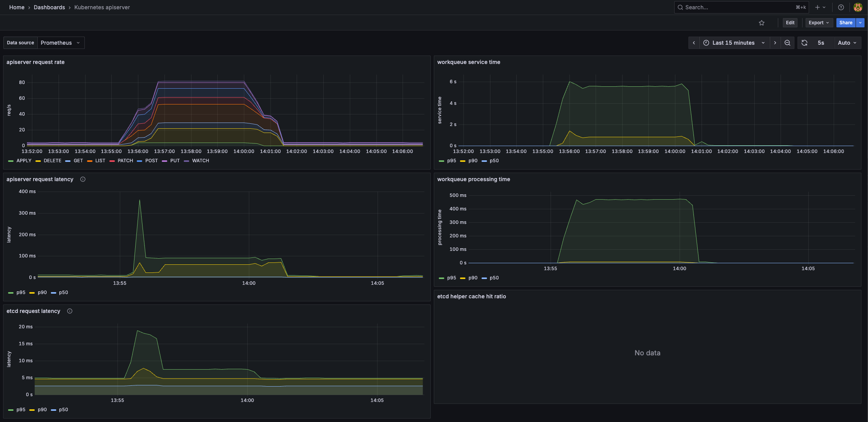
Task: Toggle DELETE series in request rate legend
Action: click(x=52, y=161)
